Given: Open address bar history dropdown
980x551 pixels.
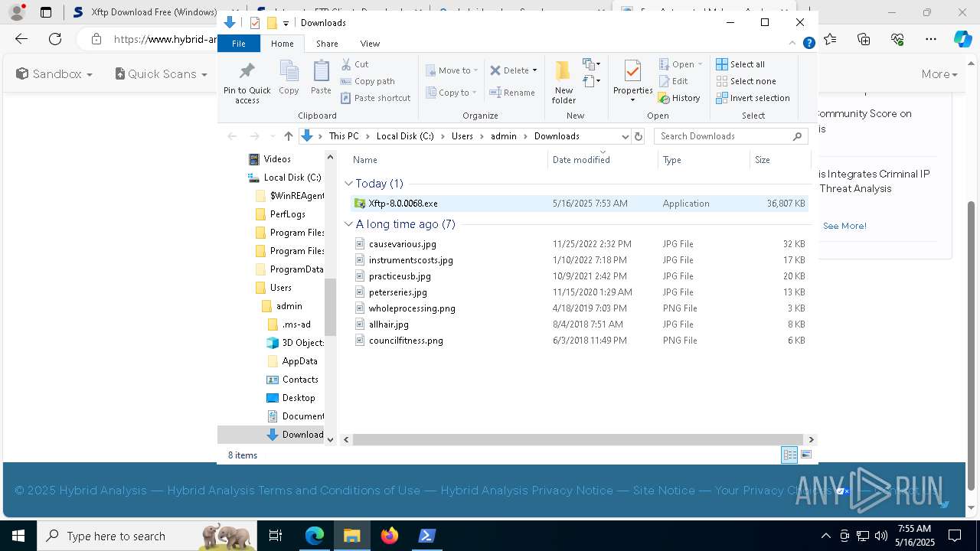Looking at the screenshot, I should coord(624,136).
